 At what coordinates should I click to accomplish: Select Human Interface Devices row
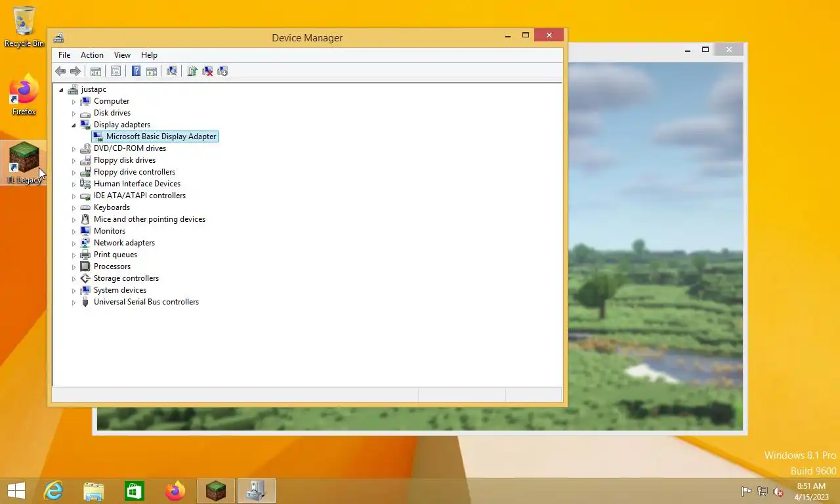pyautogui.click(x=136, y=184)
